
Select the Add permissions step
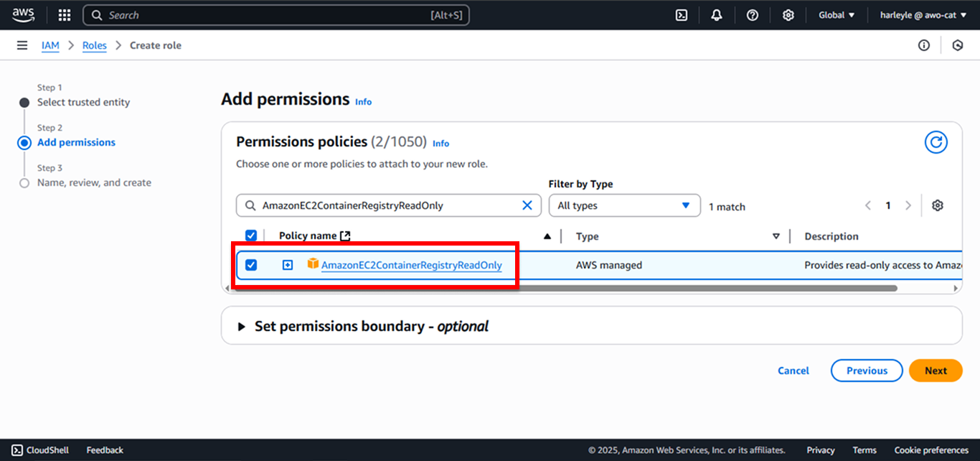[x=76, y=142]
